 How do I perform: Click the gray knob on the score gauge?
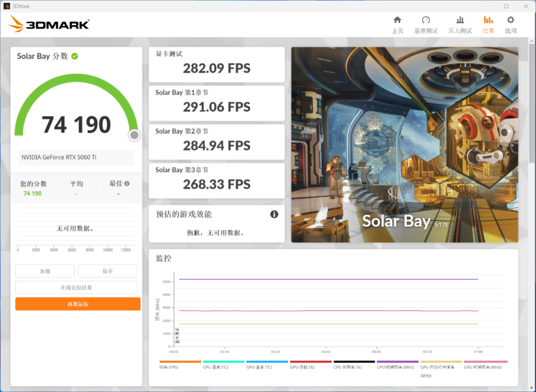point(135,135)
